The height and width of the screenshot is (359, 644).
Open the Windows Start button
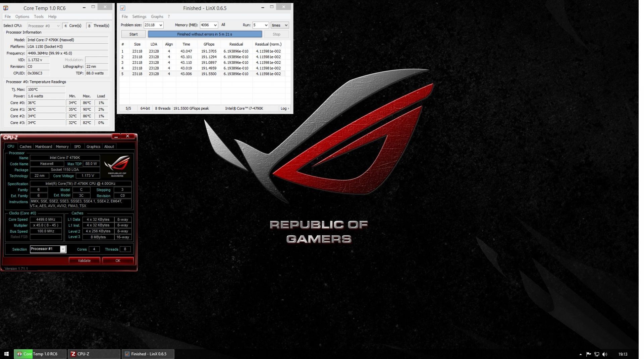tap(6, 354)
